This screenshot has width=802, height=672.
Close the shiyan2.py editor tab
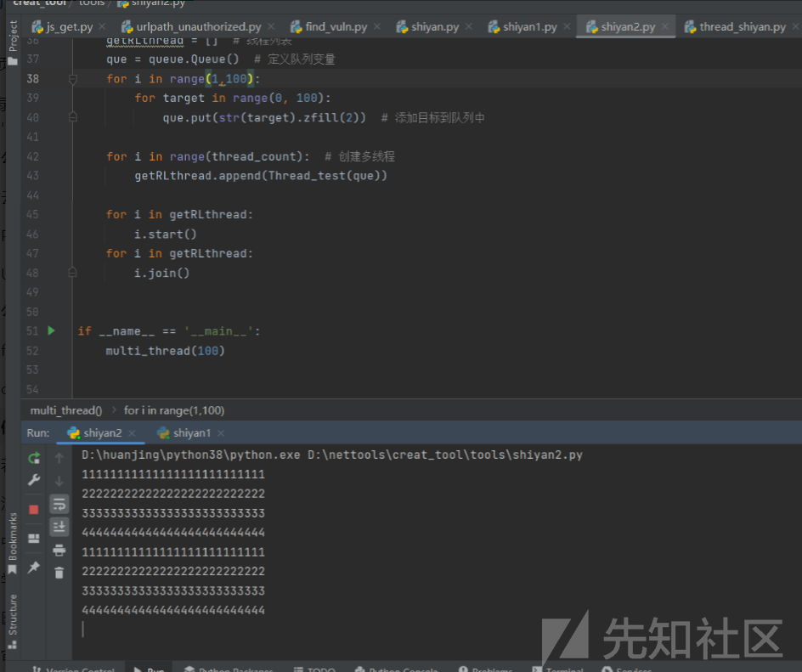tap(665, 26)
